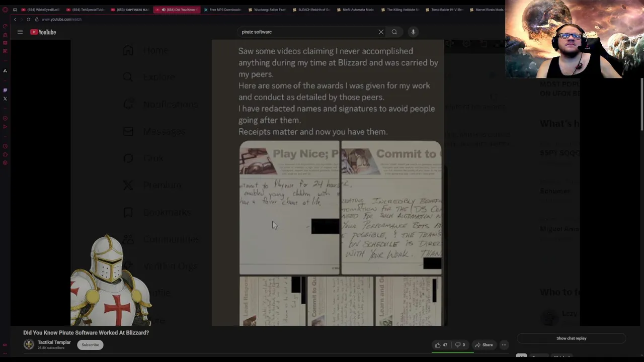
Task: Open browser settings gear in sidebar
Action: 5,162
